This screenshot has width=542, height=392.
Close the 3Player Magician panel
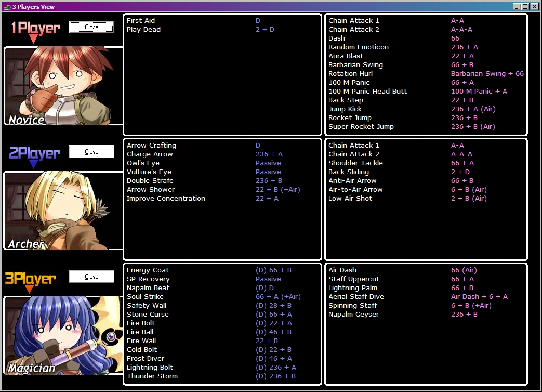91,277
